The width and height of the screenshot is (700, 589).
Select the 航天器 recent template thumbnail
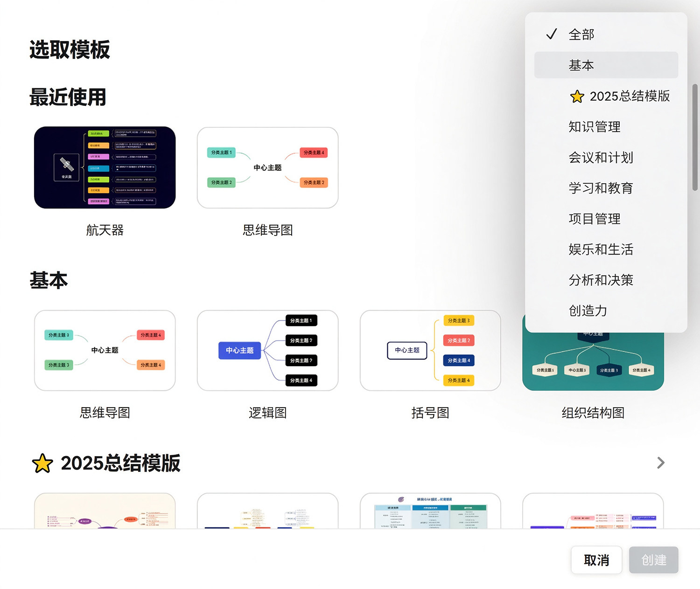pos(105,167)
